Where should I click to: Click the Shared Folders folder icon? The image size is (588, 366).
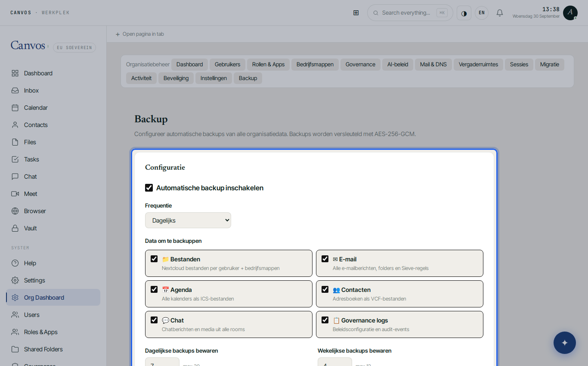15,349
